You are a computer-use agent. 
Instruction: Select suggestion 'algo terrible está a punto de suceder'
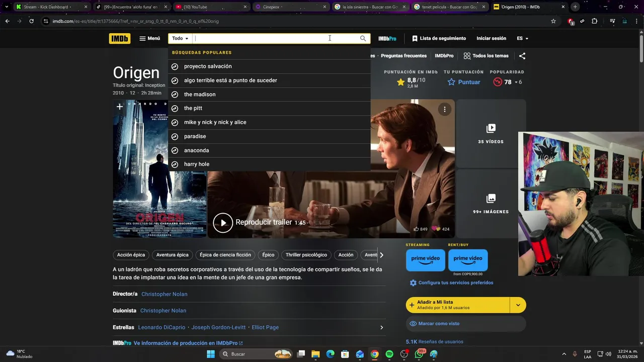(x=269, y=80)
